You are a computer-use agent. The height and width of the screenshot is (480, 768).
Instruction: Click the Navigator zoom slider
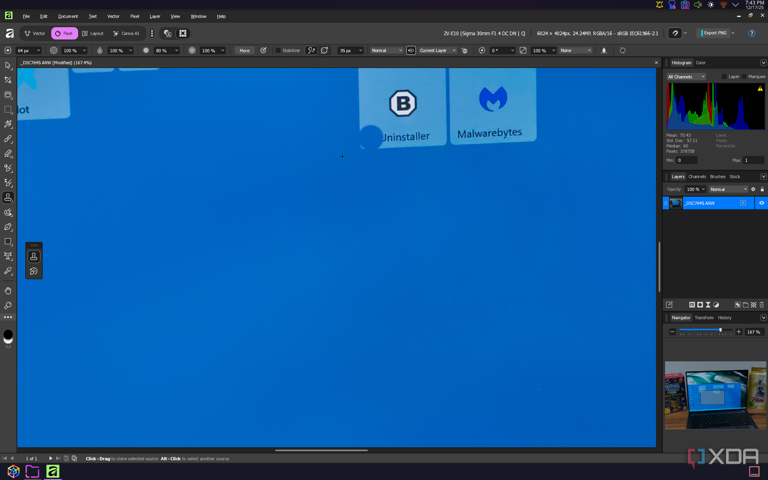(705, 331)
